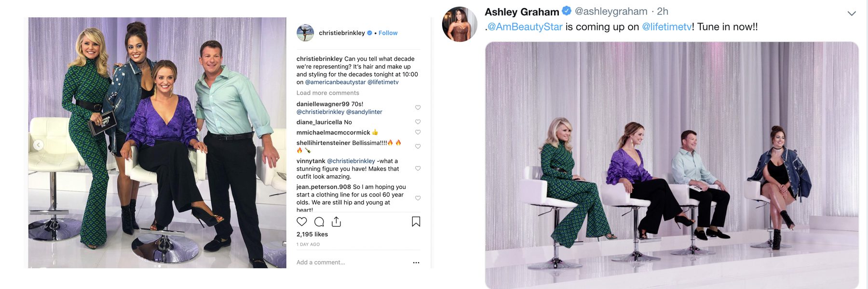Open the @americanbeautystar mention in caption
This screenshot has width=868, height=289.
[x=335, y=82]
